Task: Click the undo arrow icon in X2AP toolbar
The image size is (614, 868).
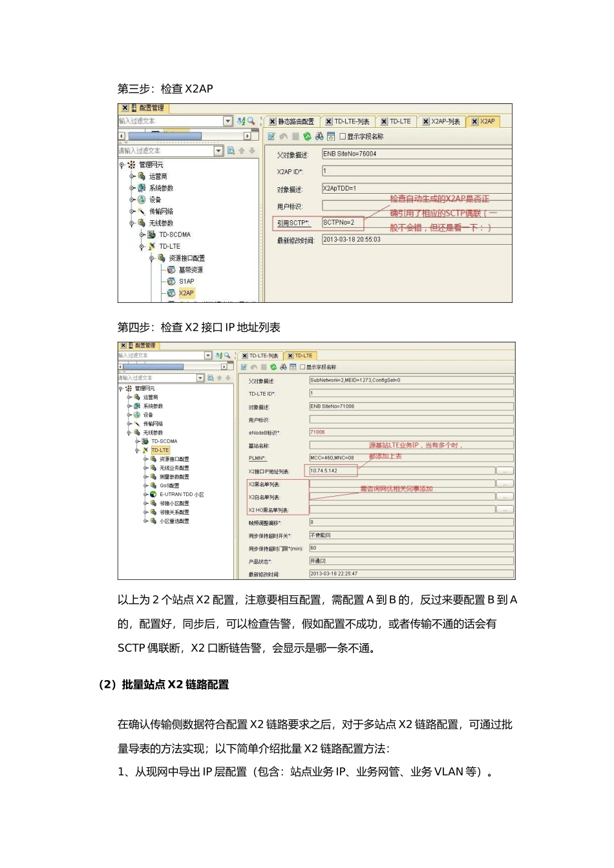Action: pos(283,137)
